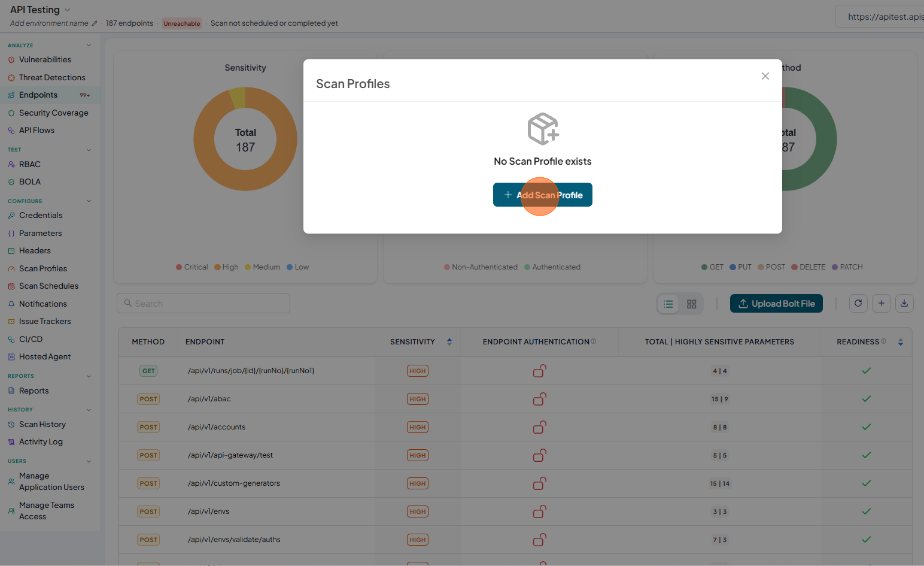Viewport: 924px width, 566px height.
Task: Click the refresh icon button
Action: click(x=858, y=304)
